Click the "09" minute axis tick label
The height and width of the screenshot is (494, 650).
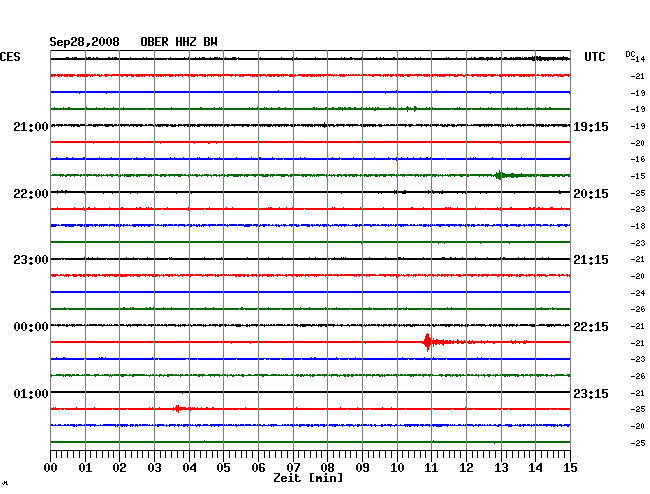point(362,467)
